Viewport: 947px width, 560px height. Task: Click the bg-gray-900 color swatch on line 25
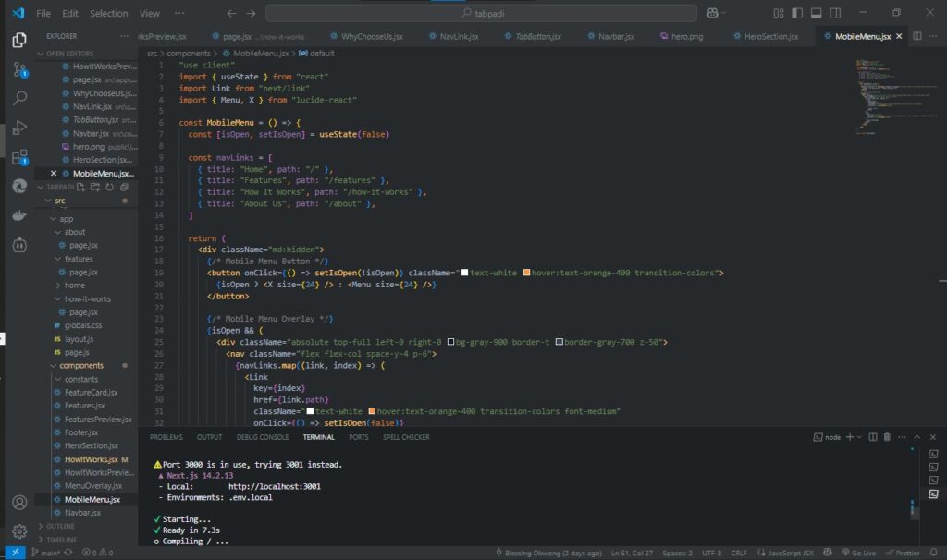(450, 342)
